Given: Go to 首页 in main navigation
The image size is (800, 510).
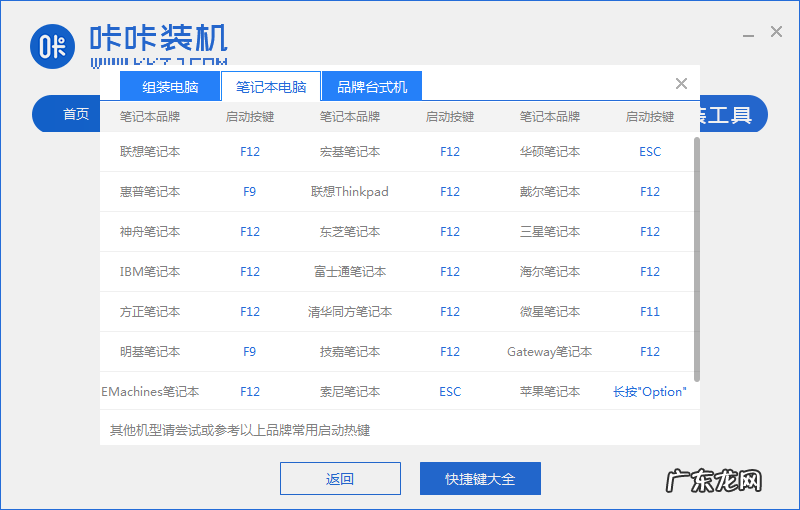Looking at the screenshot, I should [76, 114].
